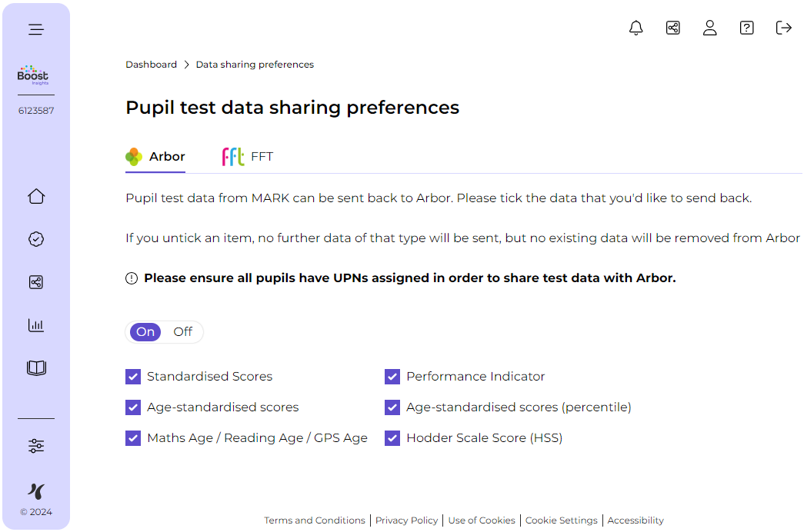Click the log out icon
This screenshot has height=532, width=804.
784,28
